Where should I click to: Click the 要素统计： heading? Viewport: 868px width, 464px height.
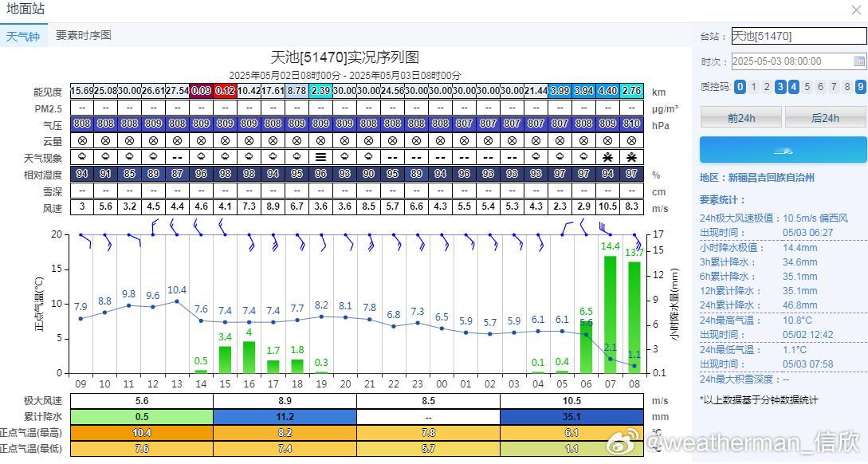[x=722, y=200]
